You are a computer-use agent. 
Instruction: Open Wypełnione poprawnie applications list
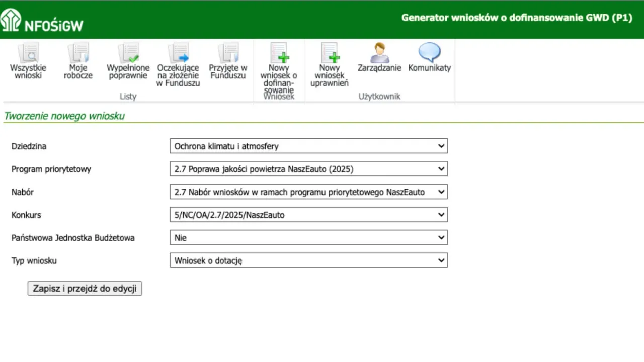point(128,60)
